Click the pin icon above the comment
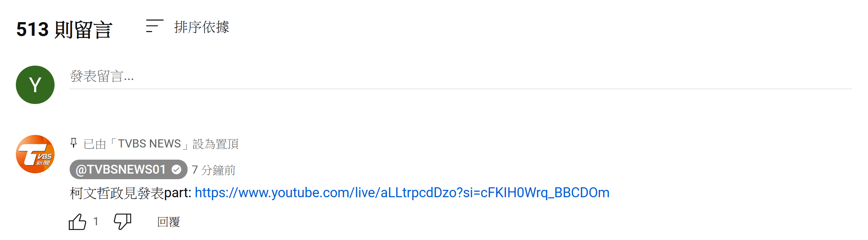Viewport: 868px width, 240px height. tap(74, 143)
